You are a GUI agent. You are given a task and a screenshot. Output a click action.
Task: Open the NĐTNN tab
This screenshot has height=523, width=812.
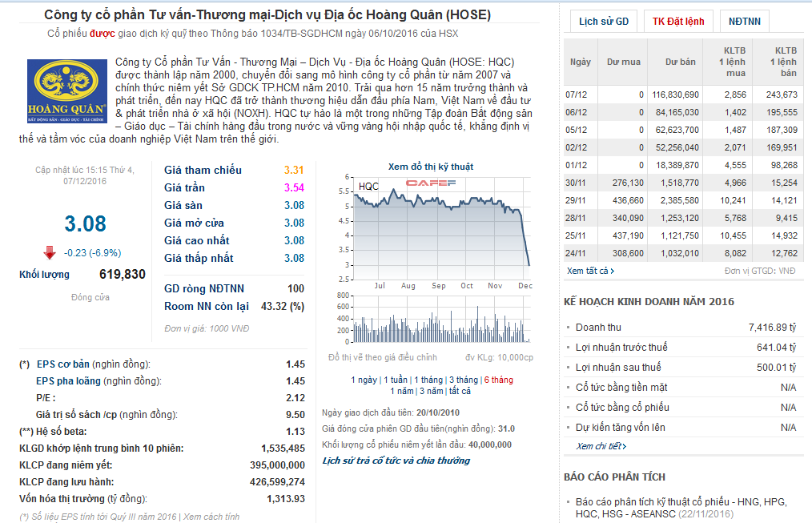tap(744, 22)
